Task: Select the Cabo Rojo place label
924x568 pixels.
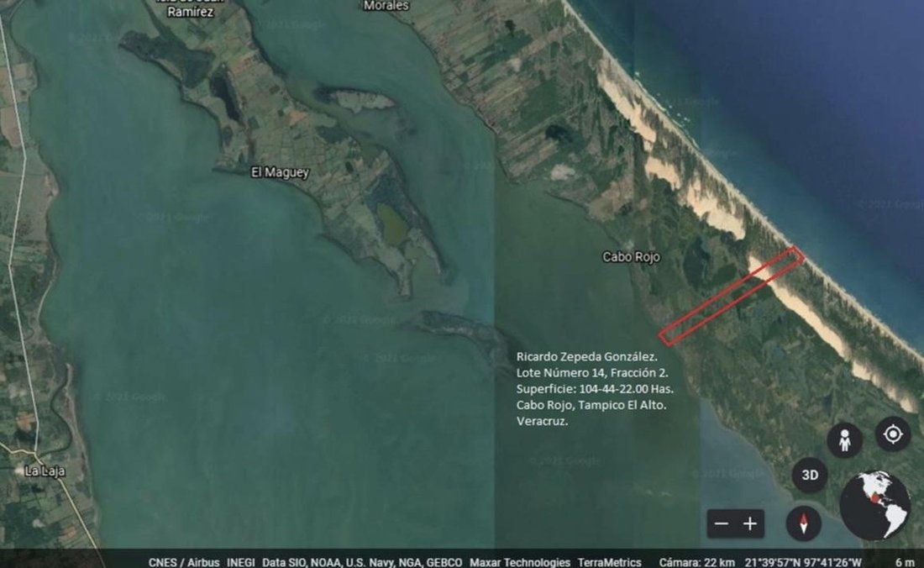Action: (x=631, y=257)
